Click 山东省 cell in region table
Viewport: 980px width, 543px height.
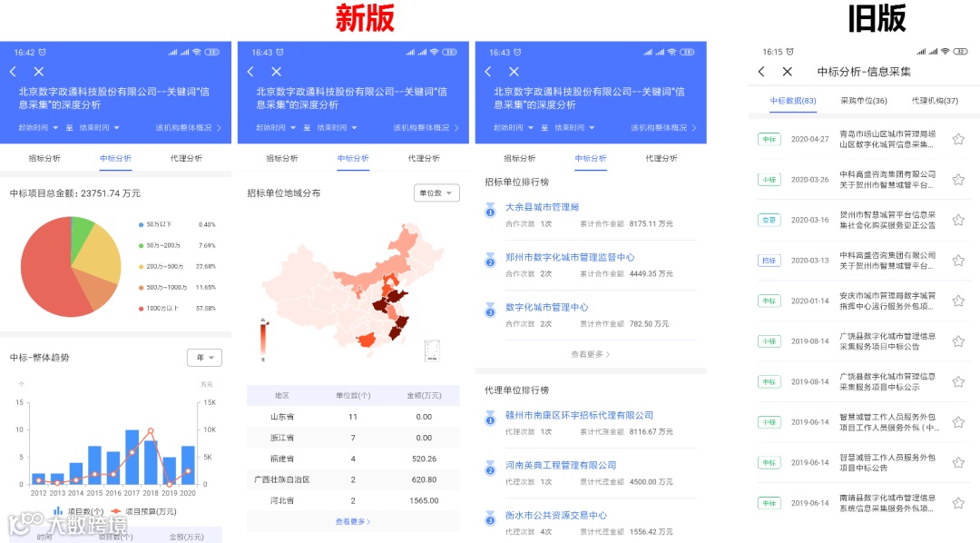tap(282, 417)
